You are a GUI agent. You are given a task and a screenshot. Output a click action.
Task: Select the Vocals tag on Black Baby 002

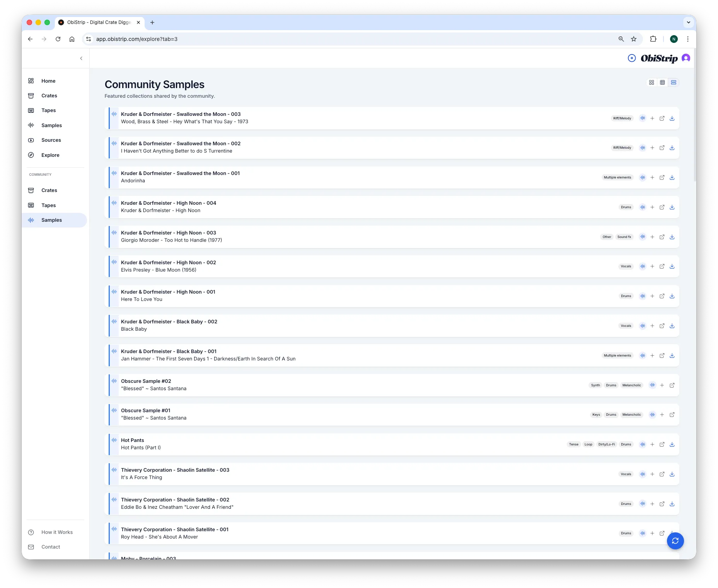(x=626, y=326)
